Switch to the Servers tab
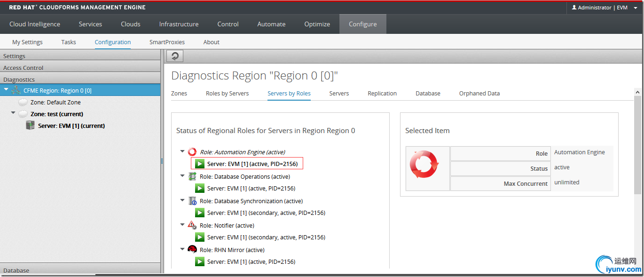The width and height of the screenshot is (644, 277). coord(339,93)
